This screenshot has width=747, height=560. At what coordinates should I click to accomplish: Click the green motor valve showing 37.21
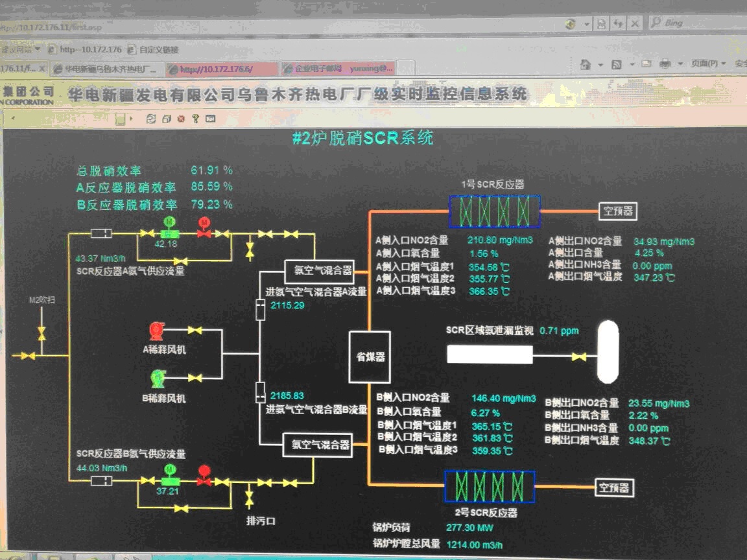[x=170, y=476]
